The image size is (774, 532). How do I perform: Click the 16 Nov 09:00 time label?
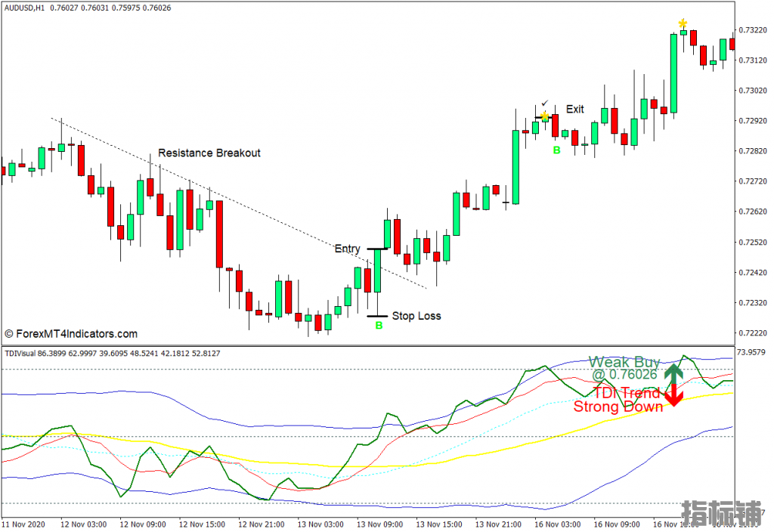[x=617, y=524]
